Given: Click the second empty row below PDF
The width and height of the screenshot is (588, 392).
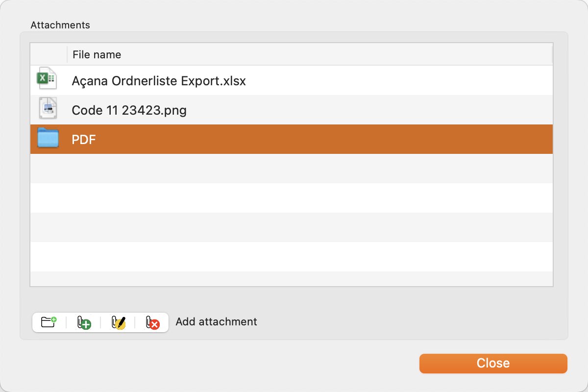Looking at the screenshot, I should [x=292, y=198].
